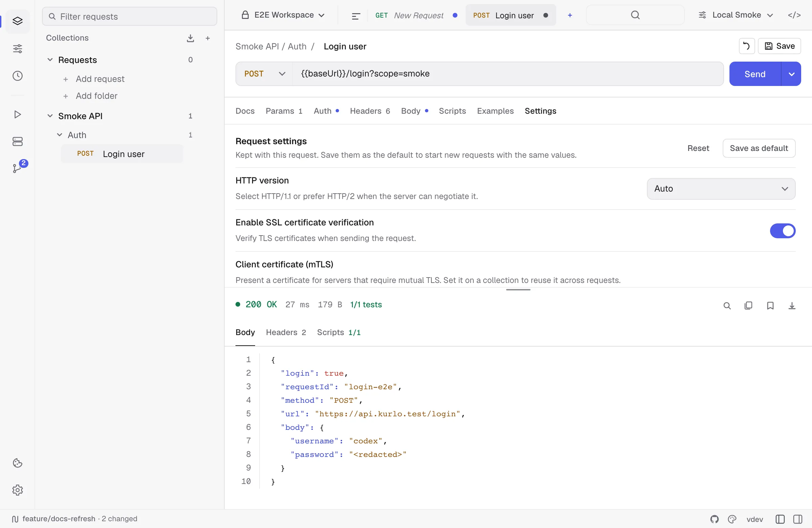Click the search box in top bar
Screen dimensions: 812x528
(635, 15)
